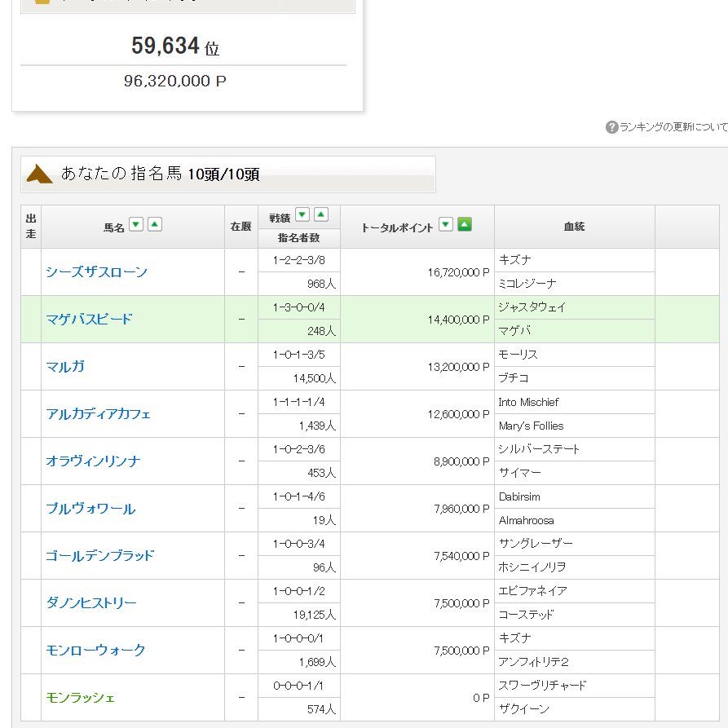The height and width of the screenshot is (728, 728).
Task: Open horse アルカディアカフェ
Action: pyautogui.click(x=98, y=414)
